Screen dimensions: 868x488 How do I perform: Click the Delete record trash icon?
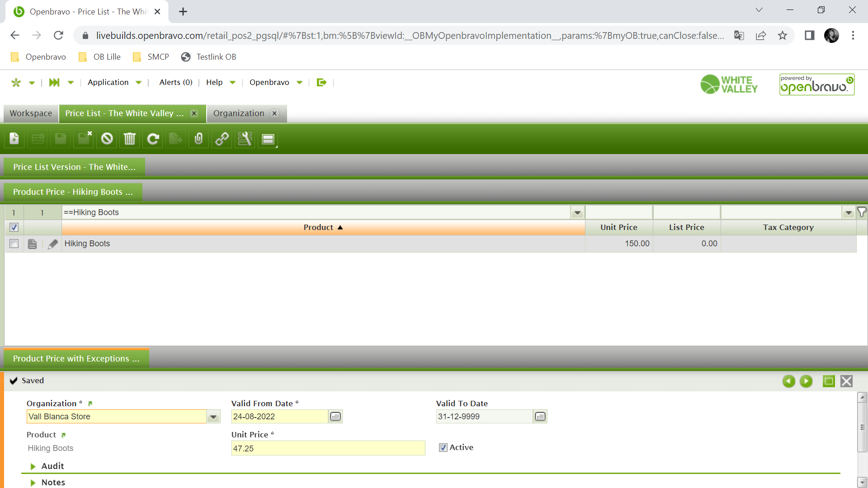pyautogui.click(x=130, y=139)
